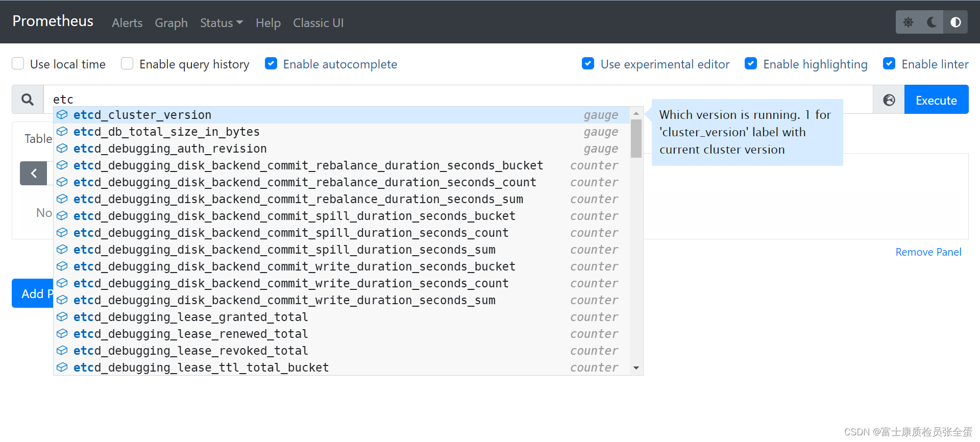This screenshot has width=980, height=442.
Task: Open the metrics explorer globe icon
Action: point(889,100)
